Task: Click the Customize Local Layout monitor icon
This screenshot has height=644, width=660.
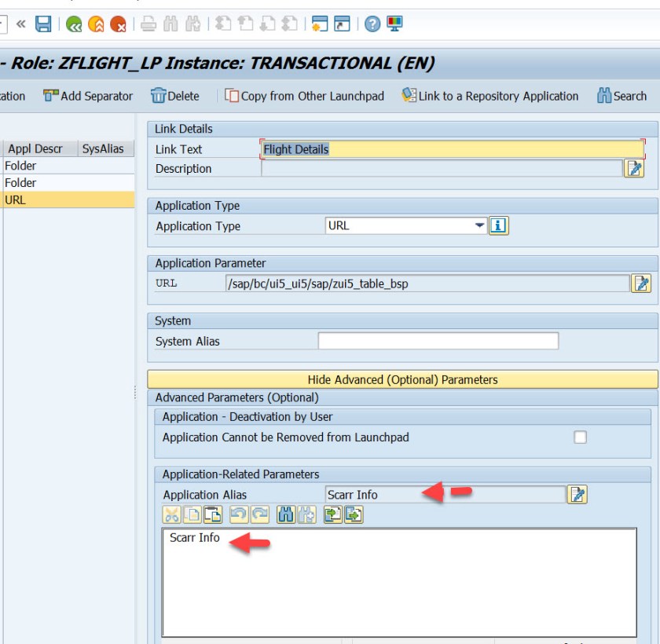Action: (394, 24)
